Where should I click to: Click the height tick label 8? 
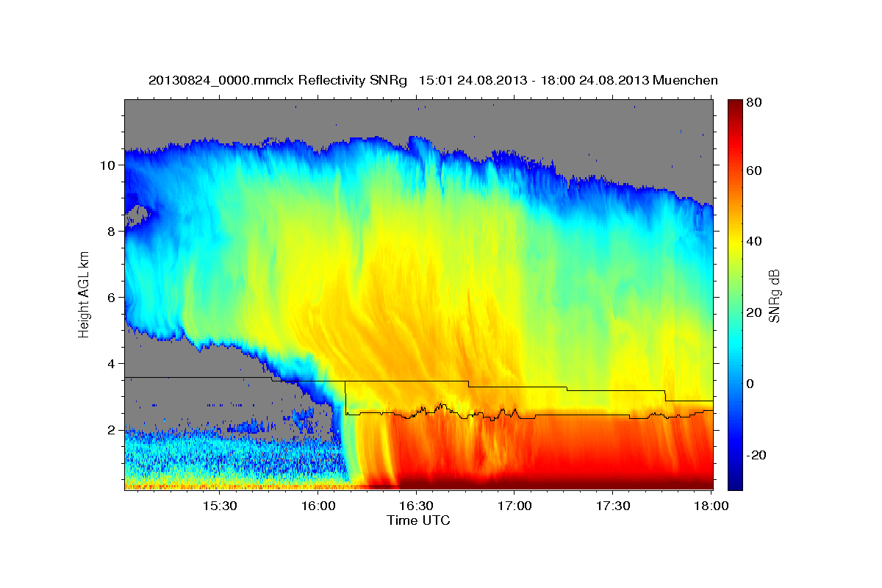(x=113, y=232)
